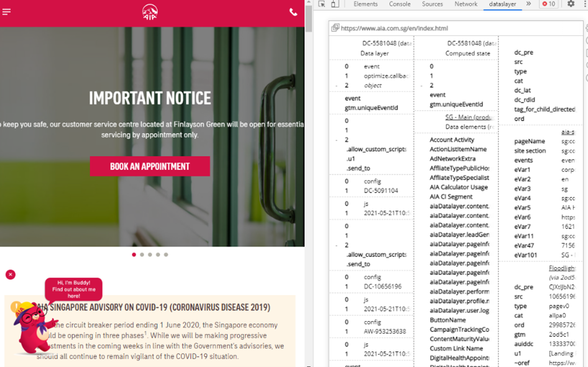588x367 pixels.
Task: Click the copy icon beside page URL
Action: 336,28
